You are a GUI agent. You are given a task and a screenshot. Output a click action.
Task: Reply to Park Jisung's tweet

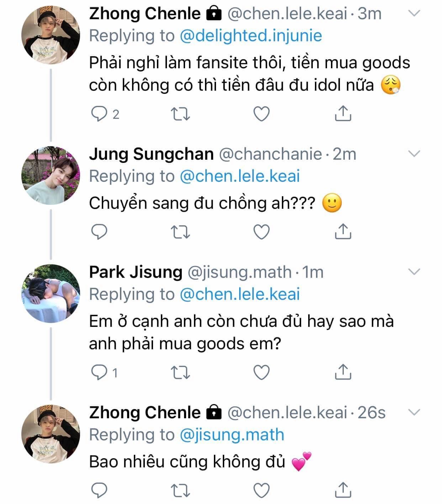[x=100, y=372]
